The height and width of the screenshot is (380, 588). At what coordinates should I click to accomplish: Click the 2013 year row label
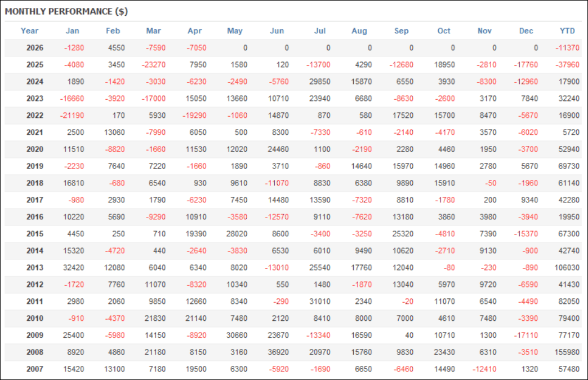click(x=35, y=267)
